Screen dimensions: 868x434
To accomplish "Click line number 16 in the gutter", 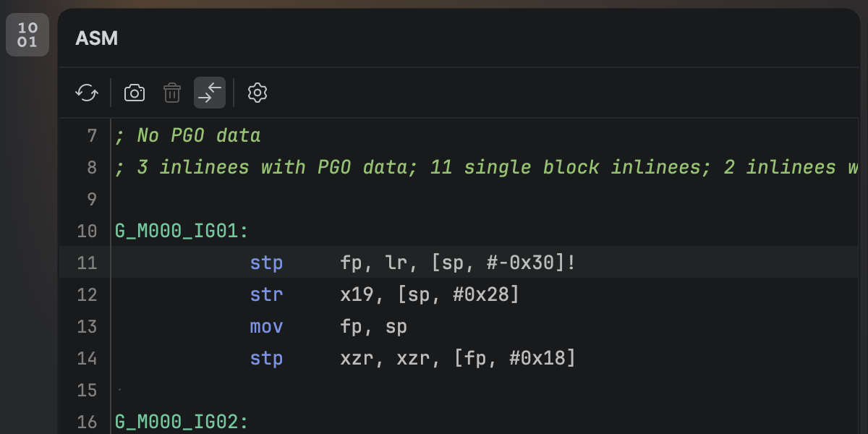I will pyautogui.click(x=87, y=422).
